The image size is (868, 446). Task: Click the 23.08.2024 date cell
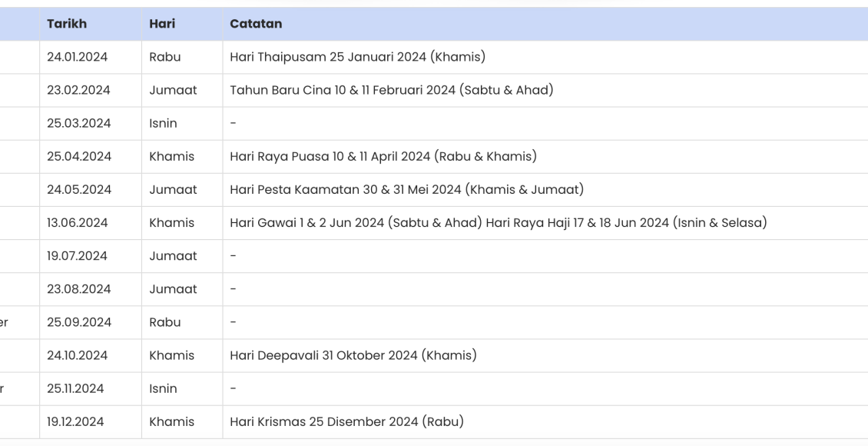point(79,289)
